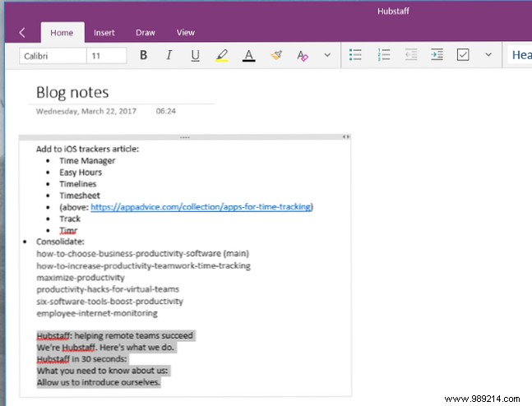Apply font color with the A icon
The image size is (532, 406).
[248, 55]
